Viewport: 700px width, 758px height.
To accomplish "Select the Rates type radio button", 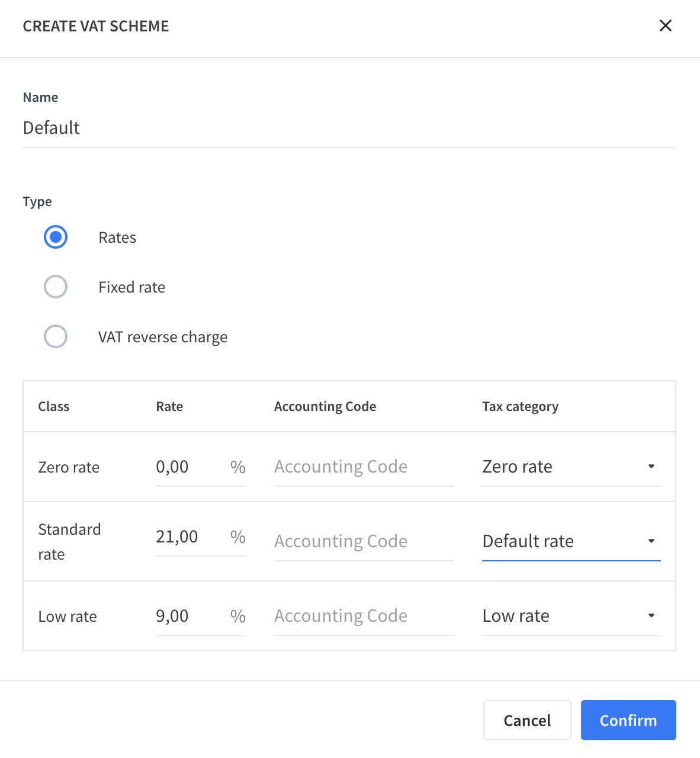I will [56, 237].
